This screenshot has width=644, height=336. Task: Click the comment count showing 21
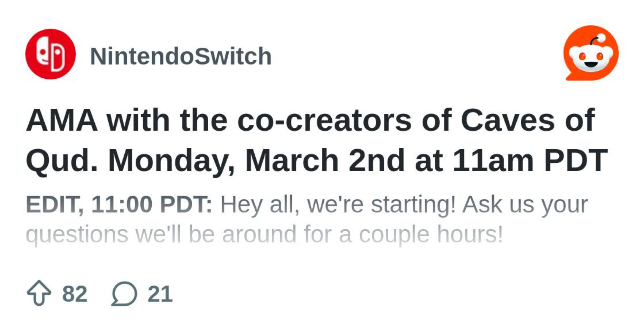tap(160, 294)
